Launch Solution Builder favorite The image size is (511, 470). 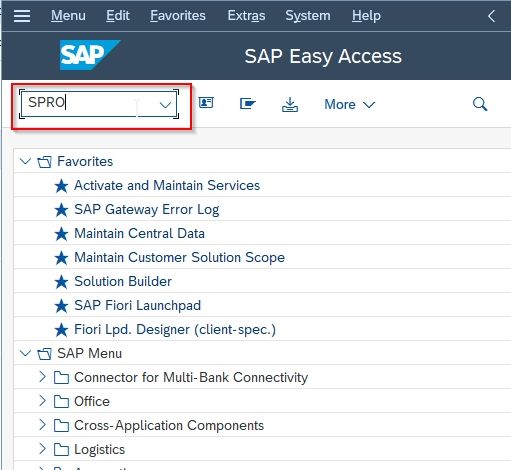pyautogui.click(x=123, y=281)
